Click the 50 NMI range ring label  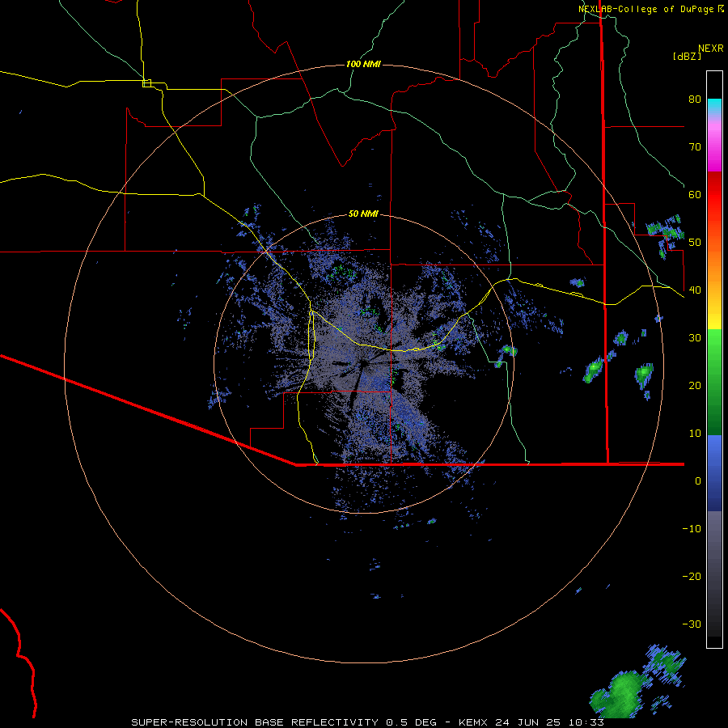click(363, 214)
